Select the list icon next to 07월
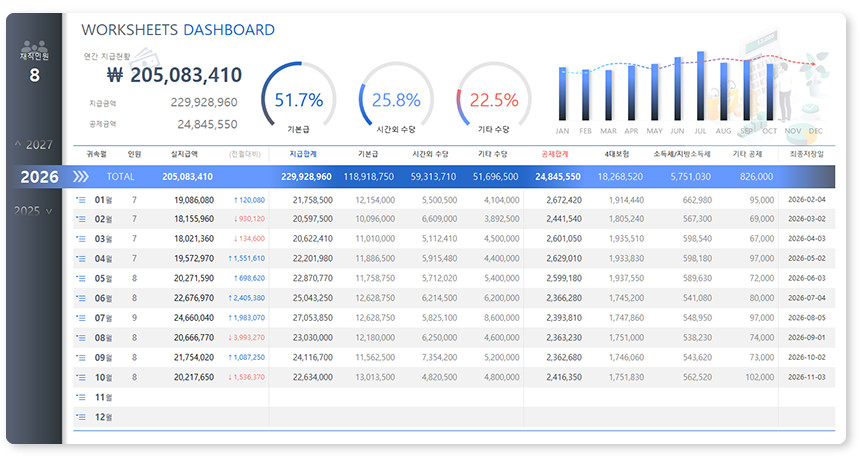This screenshot has height=460, width=860. 81,318
